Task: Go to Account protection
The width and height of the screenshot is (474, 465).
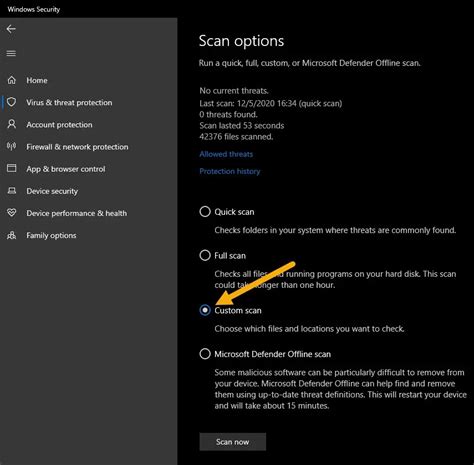Action: pyautogui.click(x=59, y=125)
